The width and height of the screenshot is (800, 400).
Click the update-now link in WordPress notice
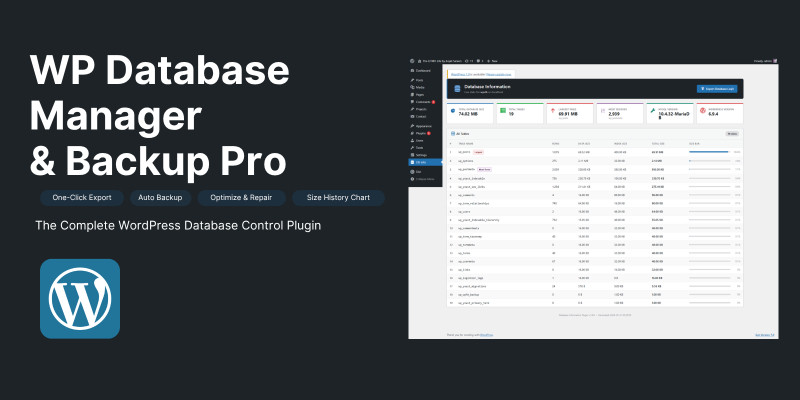[x=498, y=74]
